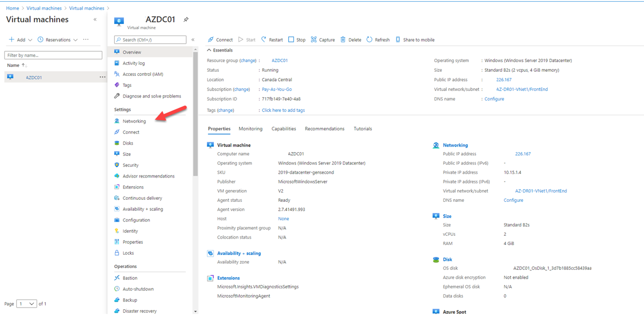Switch to the Monitoring tab
The height and width of the screenshot is (324, 644).
click(x=250, y=129)
